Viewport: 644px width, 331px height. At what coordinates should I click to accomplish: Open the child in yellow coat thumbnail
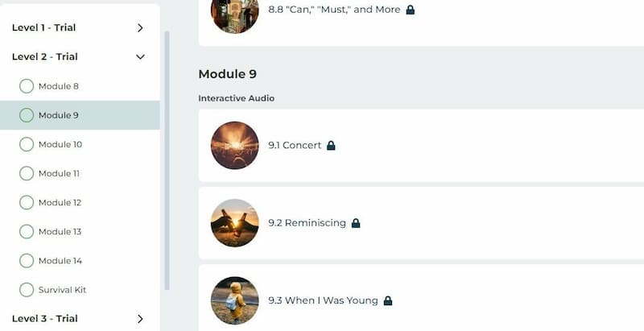pos(235,300)
